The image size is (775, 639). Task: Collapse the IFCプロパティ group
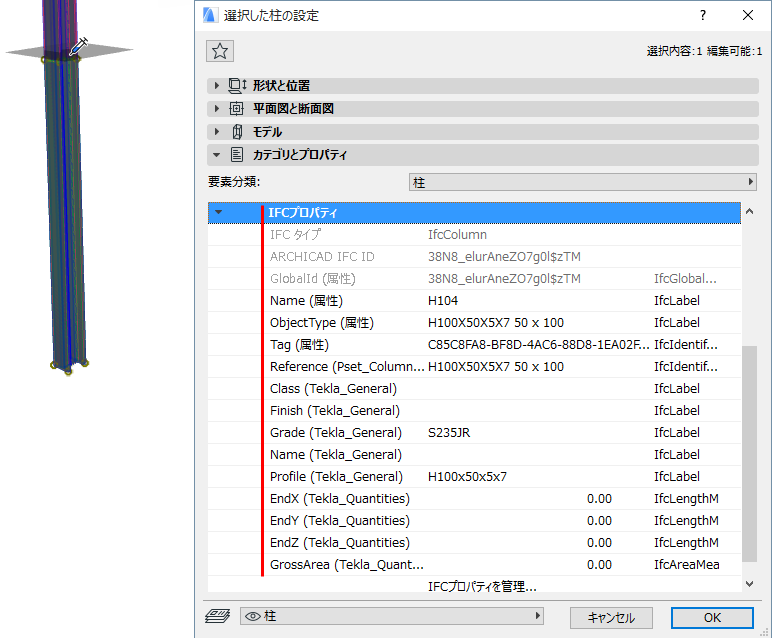click(218, 213)
